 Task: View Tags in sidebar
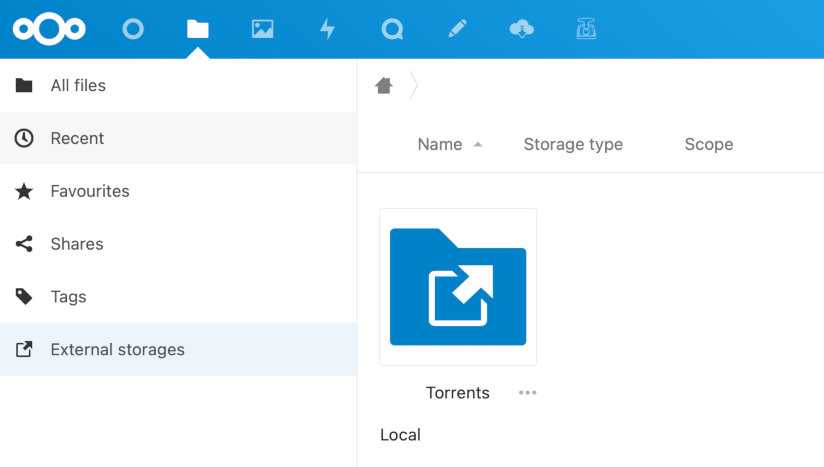68,297
